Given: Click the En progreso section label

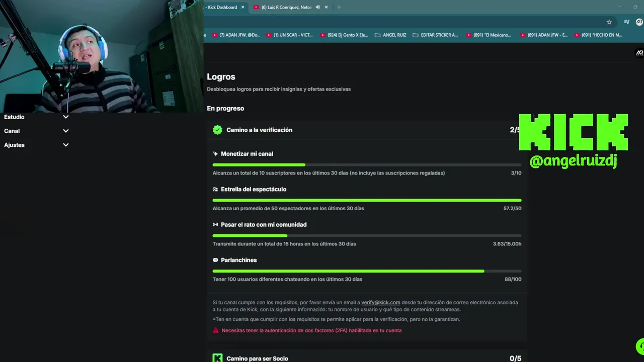Looking at the screenshot, I should click(225, 108).
